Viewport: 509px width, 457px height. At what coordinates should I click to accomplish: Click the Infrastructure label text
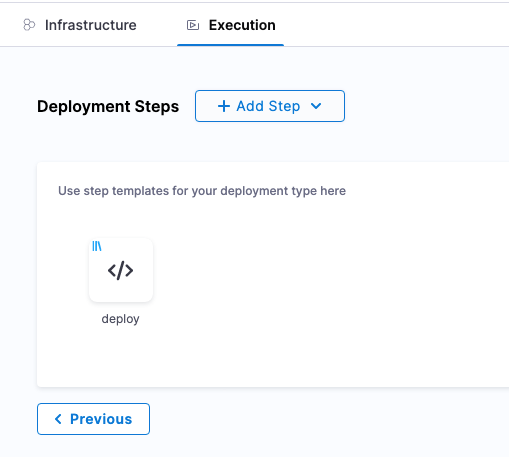point(91,25)
